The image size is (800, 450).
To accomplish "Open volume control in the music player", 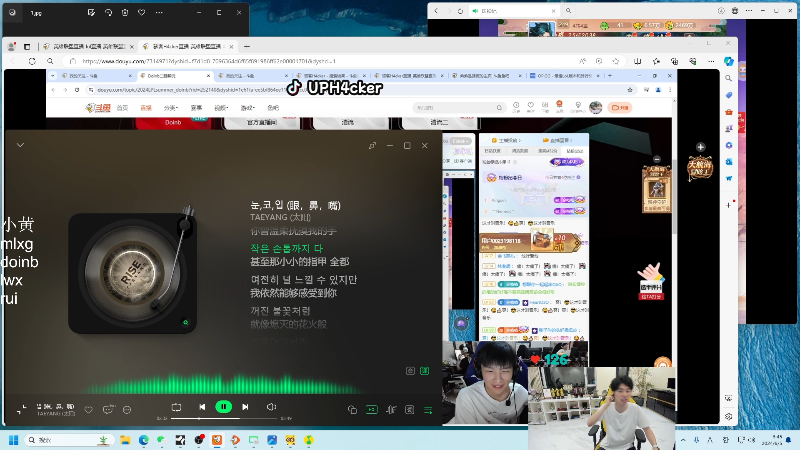I will [x=271, y=407].
